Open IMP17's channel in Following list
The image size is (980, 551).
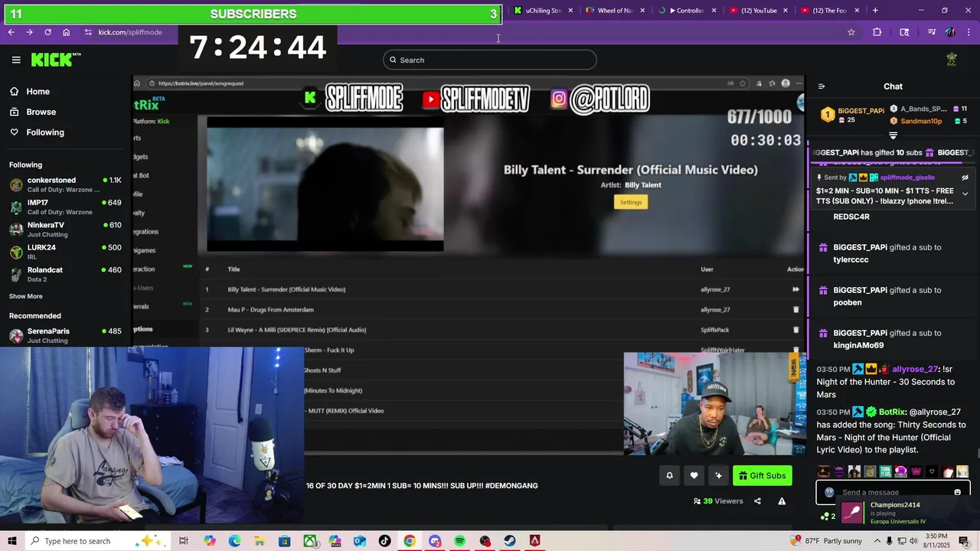point(65,207)
